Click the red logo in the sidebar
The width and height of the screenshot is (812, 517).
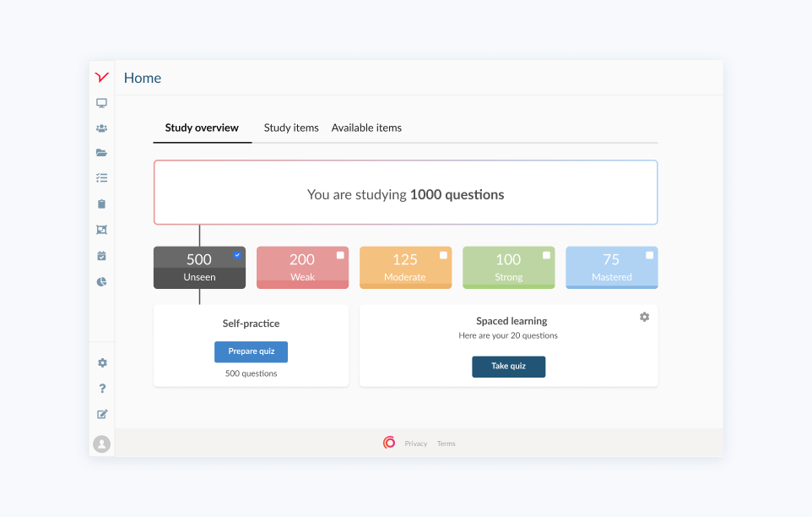click(x=101, y=77)
